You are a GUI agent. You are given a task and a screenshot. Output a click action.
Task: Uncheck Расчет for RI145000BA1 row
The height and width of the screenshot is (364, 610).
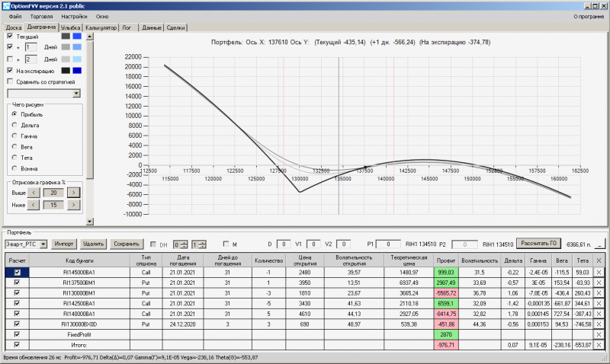[x=17, y=273]
